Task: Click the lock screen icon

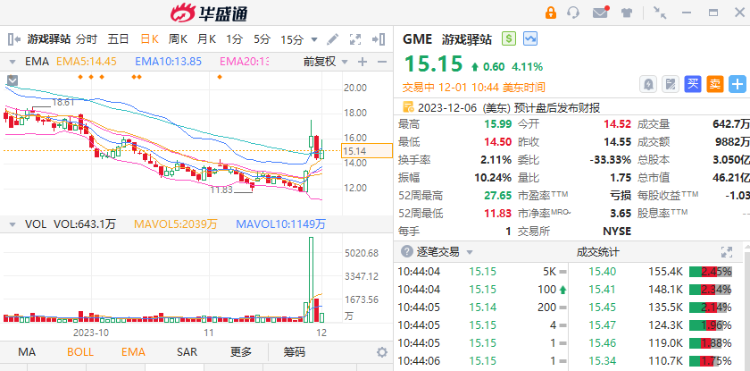Action: [x=551, y=12]
